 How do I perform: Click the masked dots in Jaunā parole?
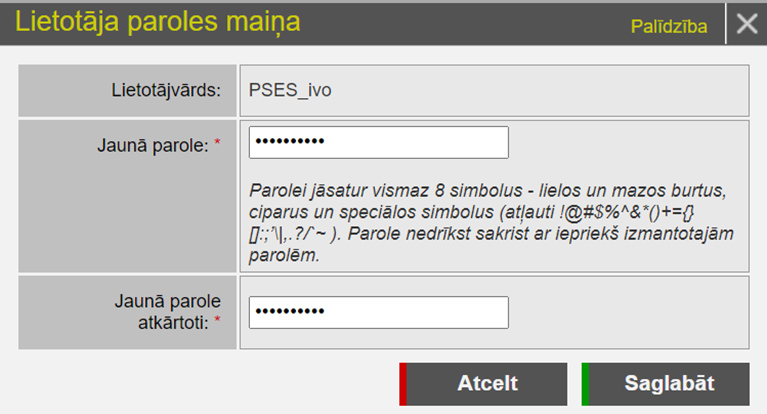290,143
